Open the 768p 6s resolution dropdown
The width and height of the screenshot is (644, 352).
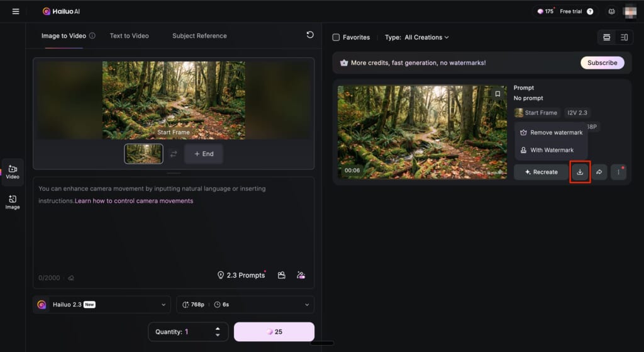click(x=245, y=305)
